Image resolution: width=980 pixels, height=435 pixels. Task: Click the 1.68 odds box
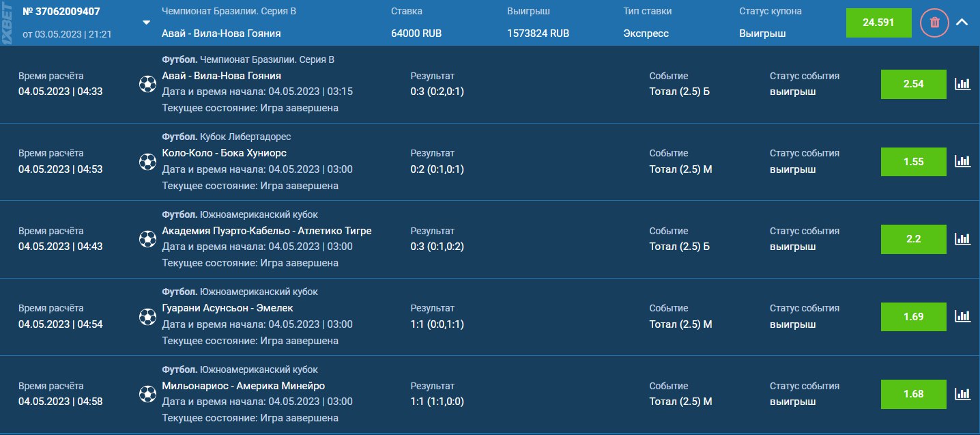(x=913, y=393)
